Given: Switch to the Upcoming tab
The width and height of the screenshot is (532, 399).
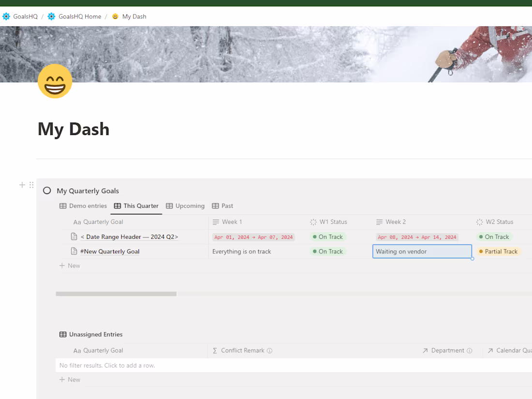Looking at the screenshot, I should click(185, 206).
